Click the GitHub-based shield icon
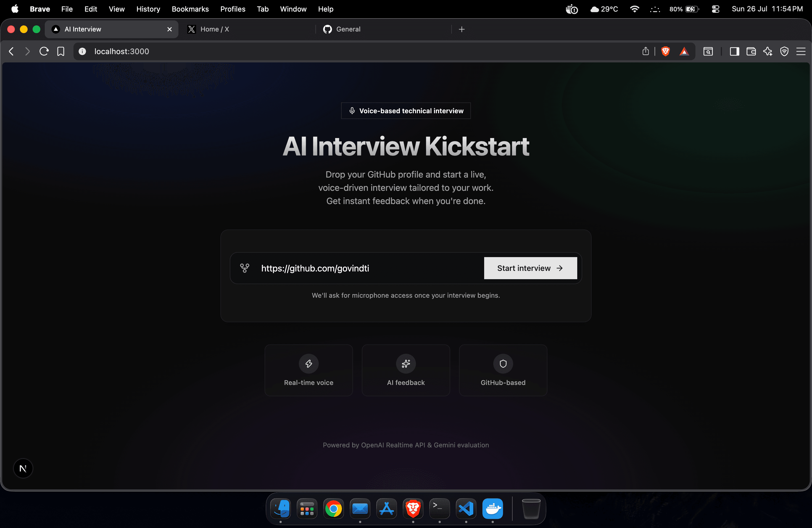 503,364
